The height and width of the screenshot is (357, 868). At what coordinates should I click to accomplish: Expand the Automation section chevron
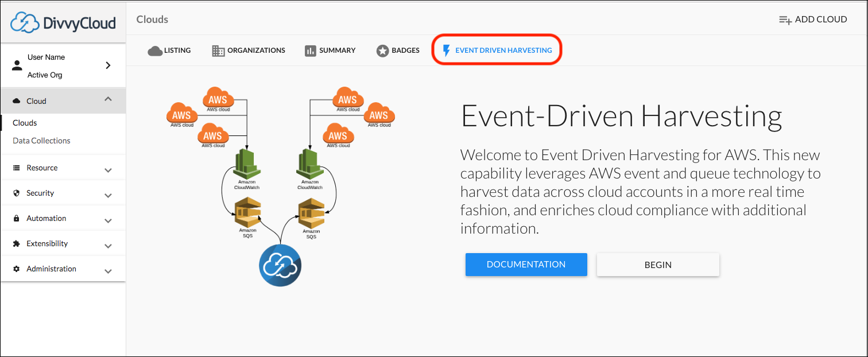[x=108, y=221]
